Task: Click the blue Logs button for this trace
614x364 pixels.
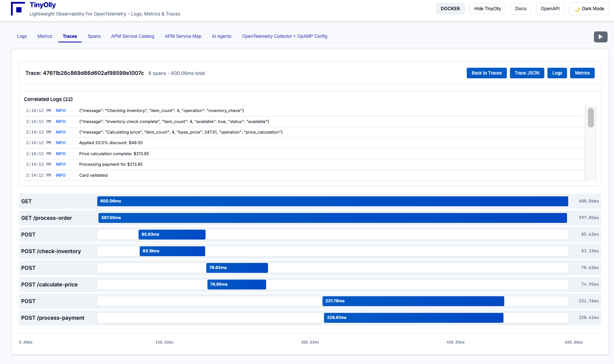Action: (557, 73)
